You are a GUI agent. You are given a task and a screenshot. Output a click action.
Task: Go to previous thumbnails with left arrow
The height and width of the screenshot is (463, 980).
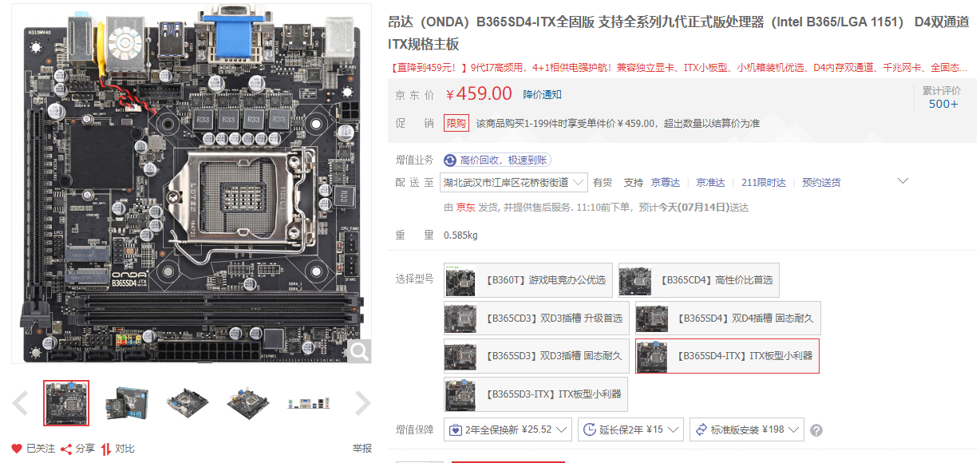(x=22, y=403)
